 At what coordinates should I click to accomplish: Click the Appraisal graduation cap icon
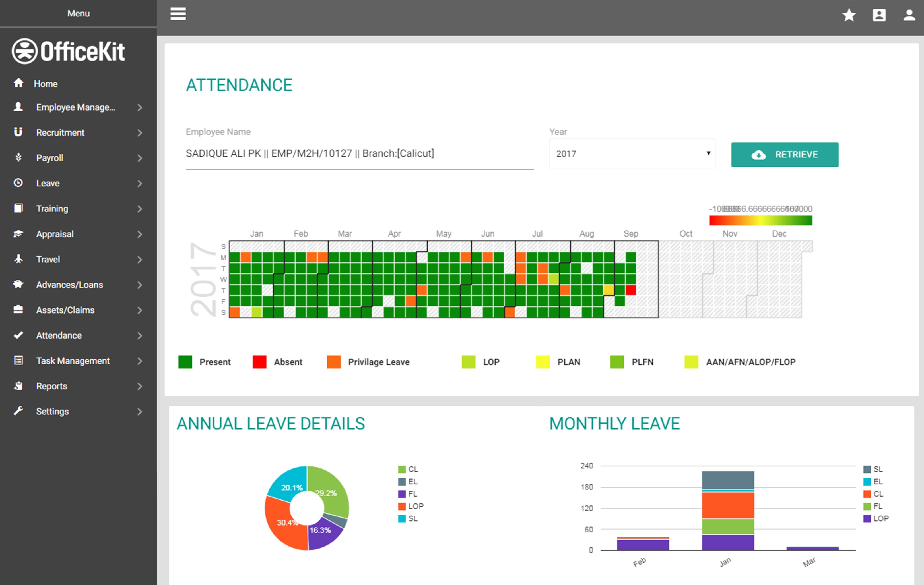18,233
